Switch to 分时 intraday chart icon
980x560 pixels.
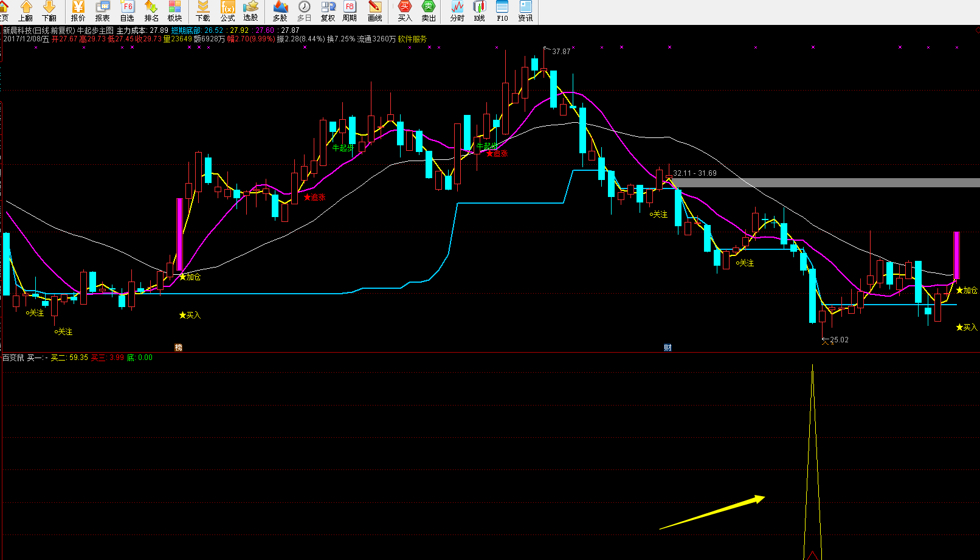click(x=457, y=12)
